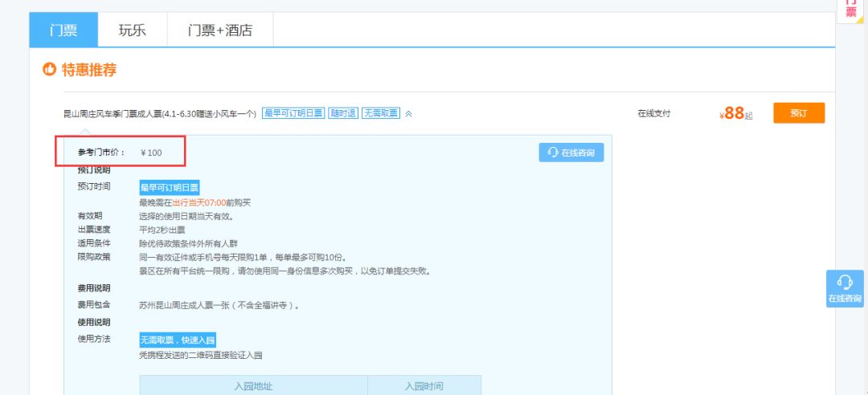Image resolution: width=868 pixels, height=395 pixels.
Task: Click 苏州昆山周庄成人票一张 fee description
Action: tap(219, 305)
